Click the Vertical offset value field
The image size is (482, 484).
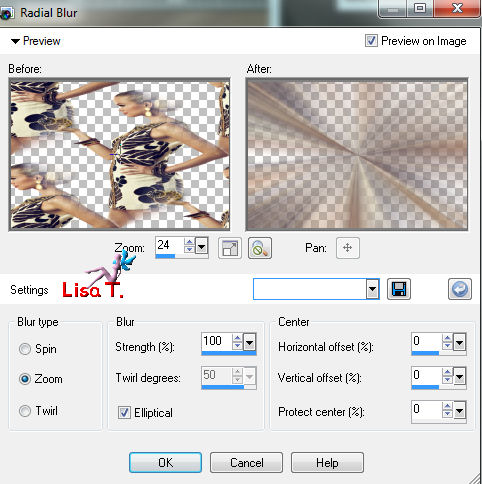(426, 376)
